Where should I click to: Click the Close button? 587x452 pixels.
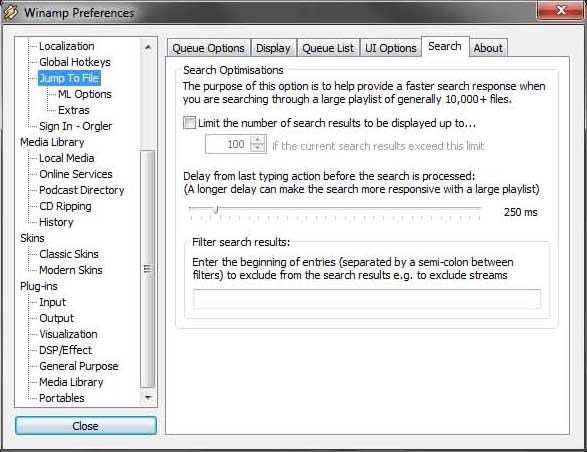86,426
